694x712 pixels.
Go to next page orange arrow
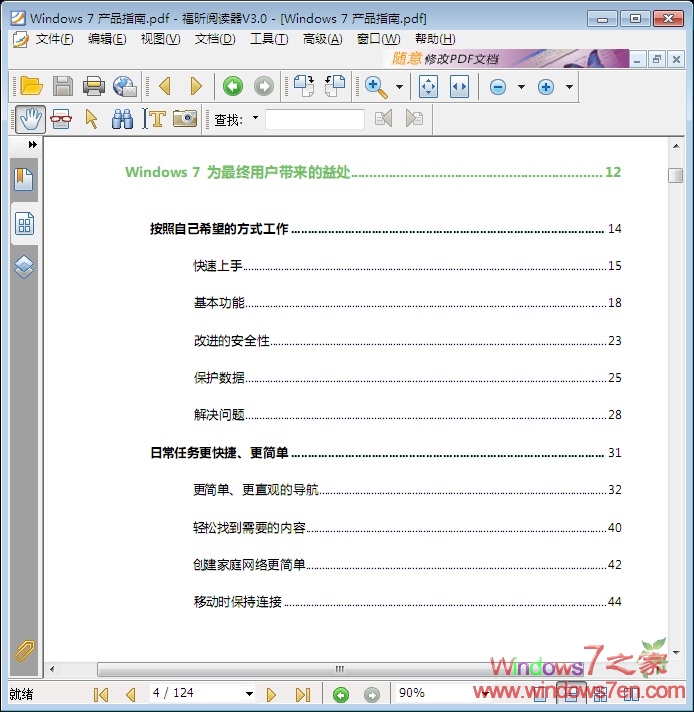[x=196, y=86]
